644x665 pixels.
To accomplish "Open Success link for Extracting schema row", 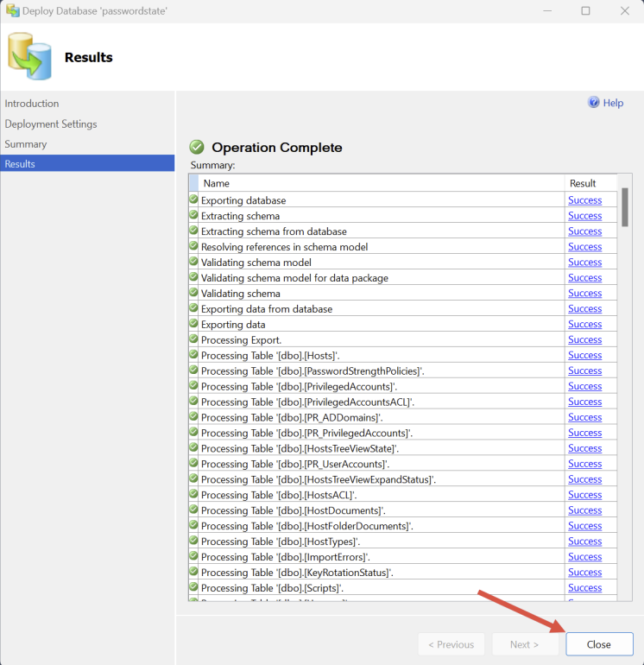I will coord(585,216).
